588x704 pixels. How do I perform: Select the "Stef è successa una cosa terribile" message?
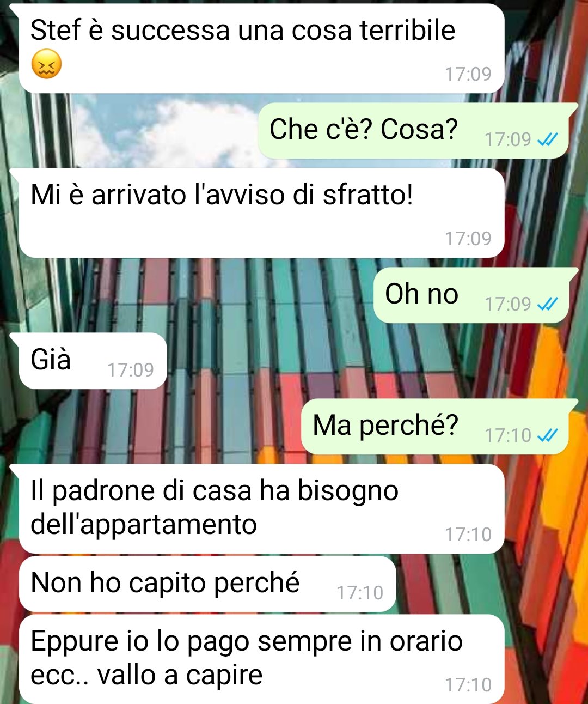coord(261,48)
